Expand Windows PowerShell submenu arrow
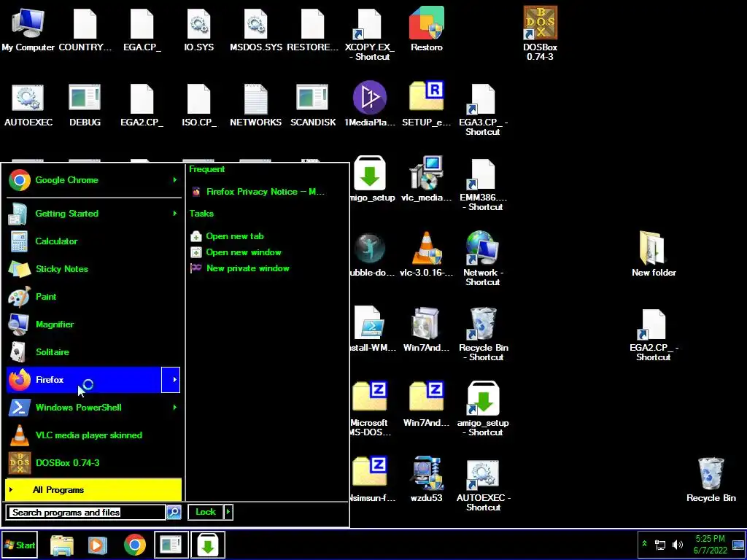The width and height of the screenshot is (747, 560). click(x=175, y=408)
